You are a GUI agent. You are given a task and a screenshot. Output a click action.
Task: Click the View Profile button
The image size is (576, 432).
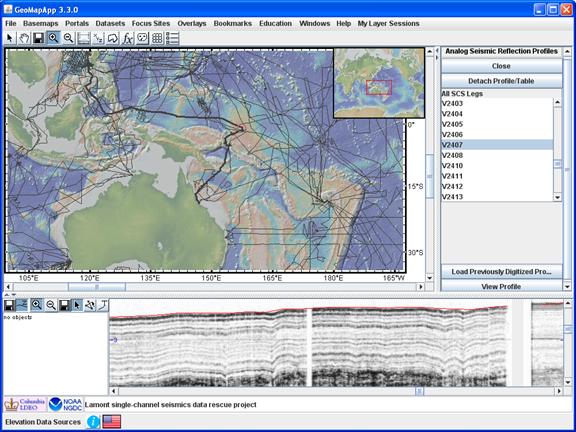pos(501,286)
